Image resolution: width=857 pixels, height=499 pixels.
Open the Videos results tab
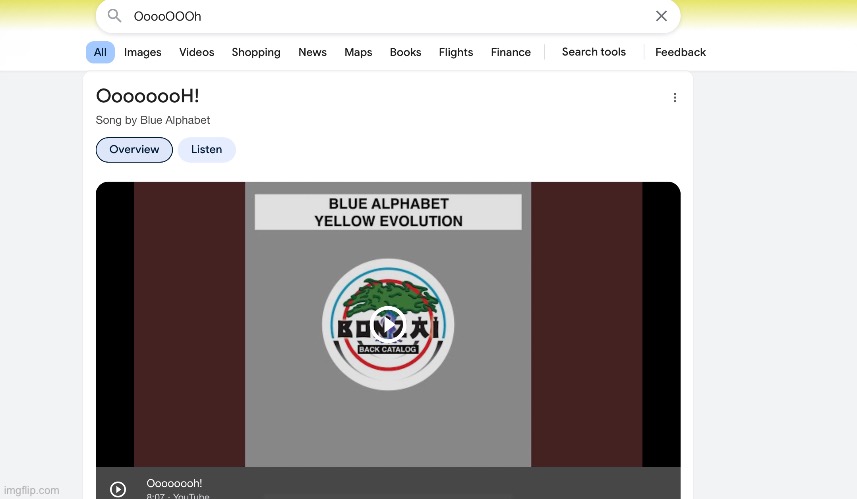coord(197,52)
